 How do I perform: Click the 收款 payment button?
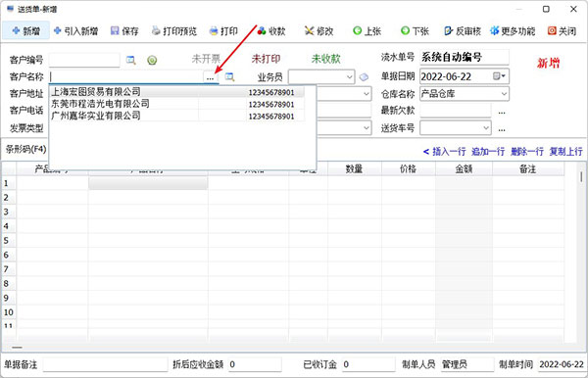click(271, 30)
